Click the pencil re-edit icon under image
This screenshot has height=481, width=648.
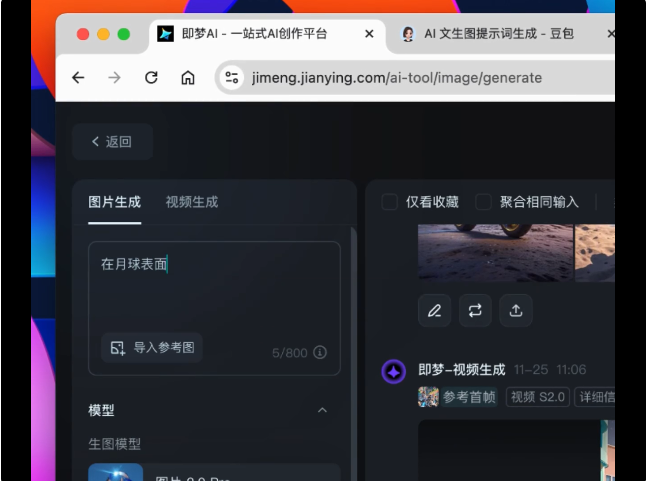pos(434,310)
